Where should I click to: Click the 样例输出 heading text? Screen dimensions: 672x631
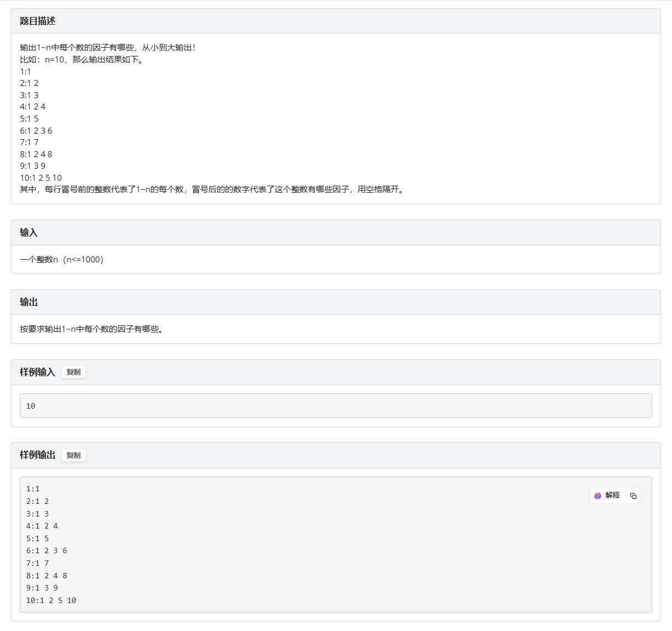[x=37, y=455]
